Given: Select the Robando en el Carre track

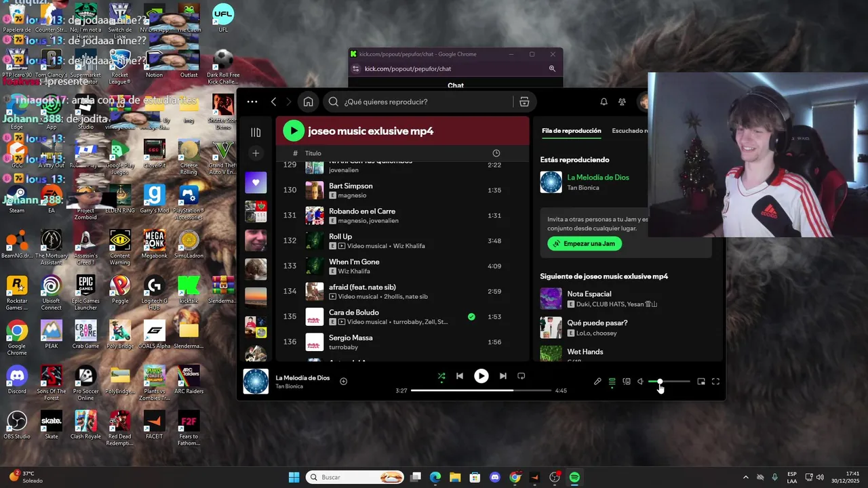Looking at the screenshot, I should tap(402, 216).
